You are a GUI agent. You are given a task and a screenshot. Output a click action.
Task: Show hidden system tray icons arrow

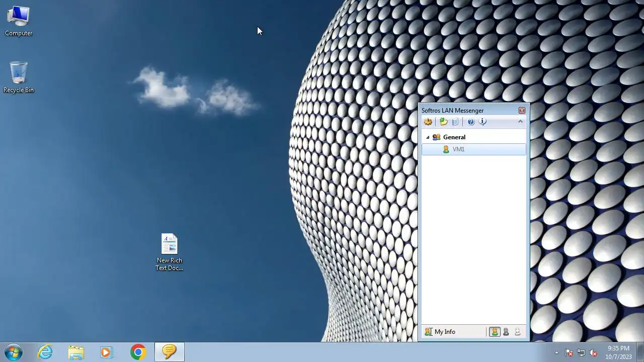(x=556, y=352)
